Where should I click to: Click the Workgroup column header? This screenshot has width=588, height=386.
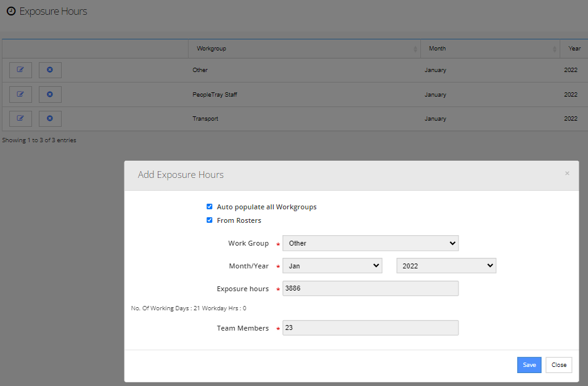tap(304, 49)
